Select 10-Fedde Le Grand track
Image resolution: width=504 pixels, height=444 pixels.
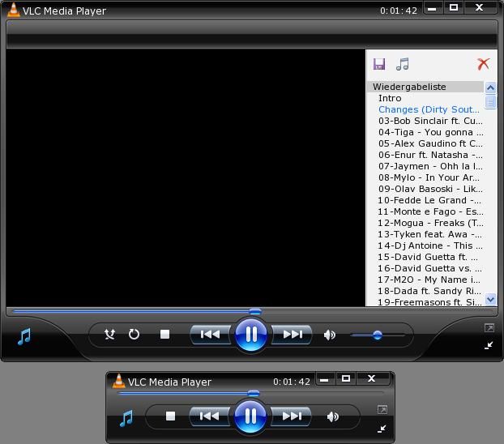pos(429,200)
